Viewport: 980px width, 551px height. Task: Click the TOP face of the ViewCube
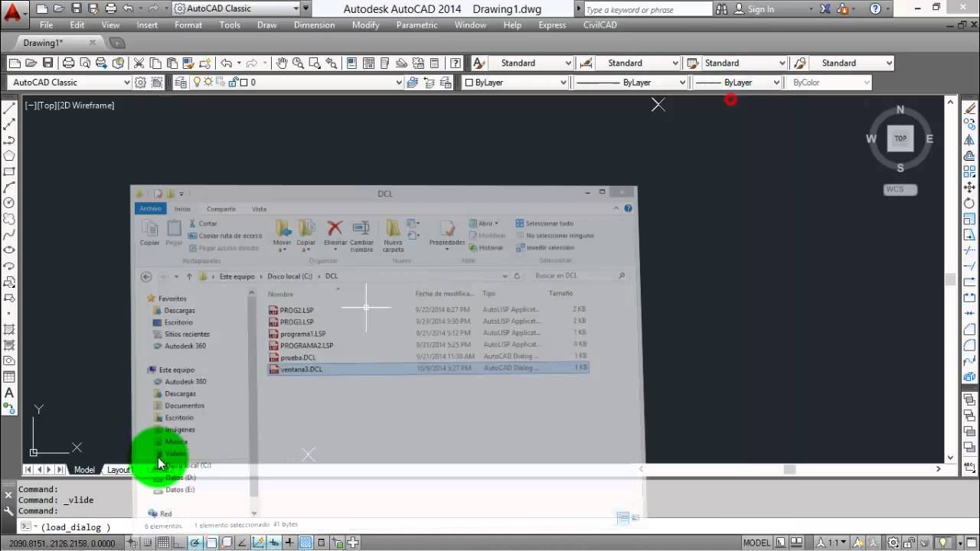(x=900, y=139)
